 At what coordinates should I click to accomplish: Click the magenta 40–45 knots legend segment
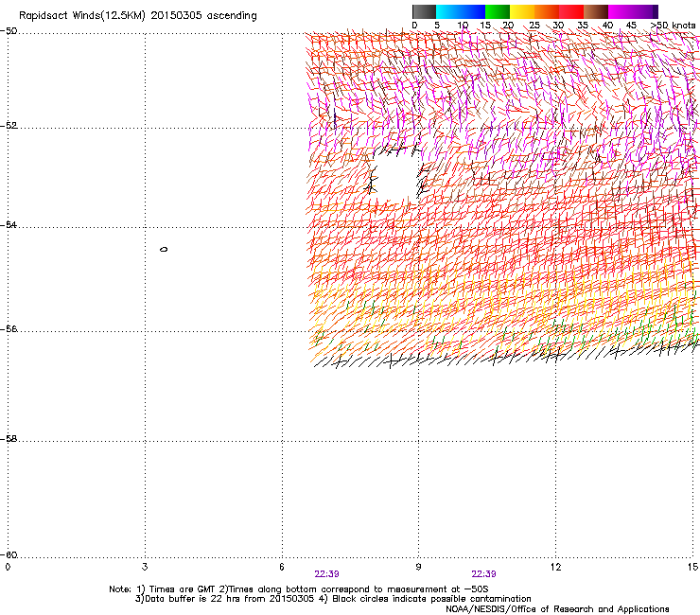[621, 11]
